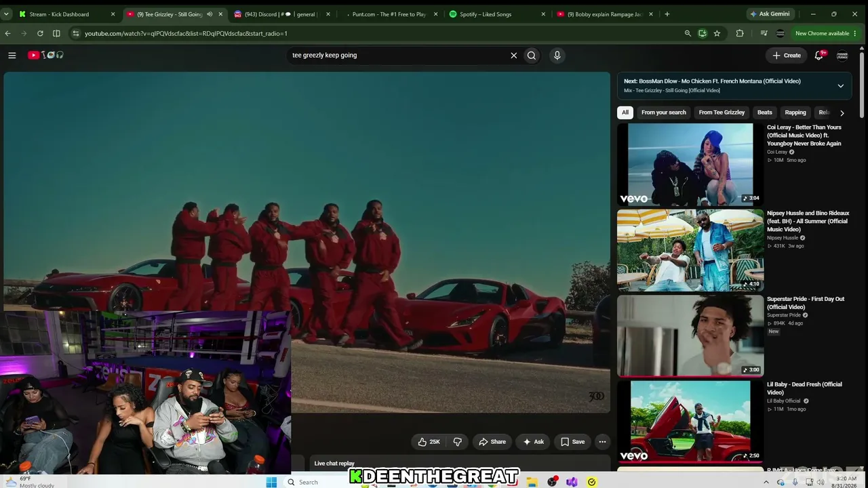Filter recommendations by Beats chip
868x488 pixels.
point(765,113)
